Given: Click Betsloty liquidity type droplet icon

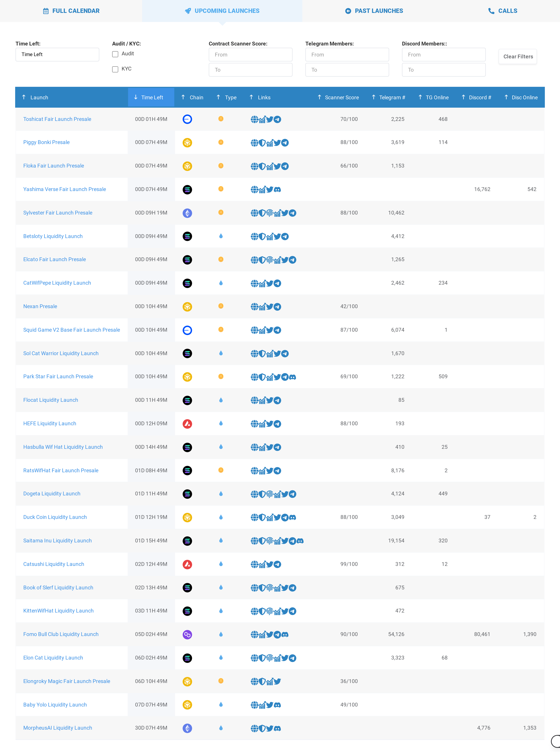Looking at the screenshot, I should [x=221, y=236].
